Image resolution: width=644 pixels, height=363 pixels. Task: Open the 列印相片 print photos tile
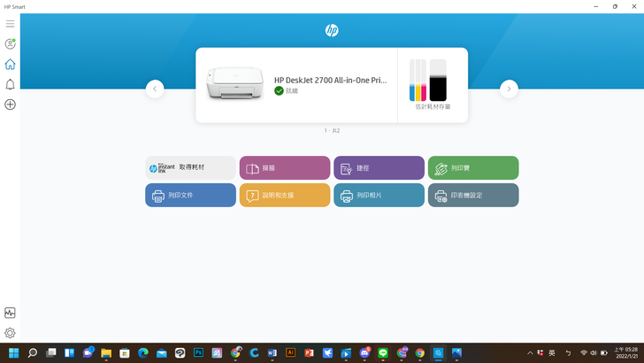[379, 196]
